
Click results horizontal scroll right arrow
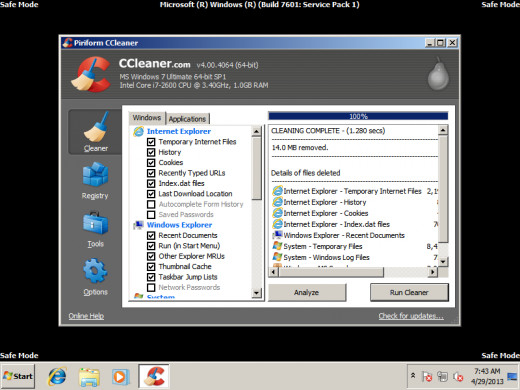(x=432, y=272)
